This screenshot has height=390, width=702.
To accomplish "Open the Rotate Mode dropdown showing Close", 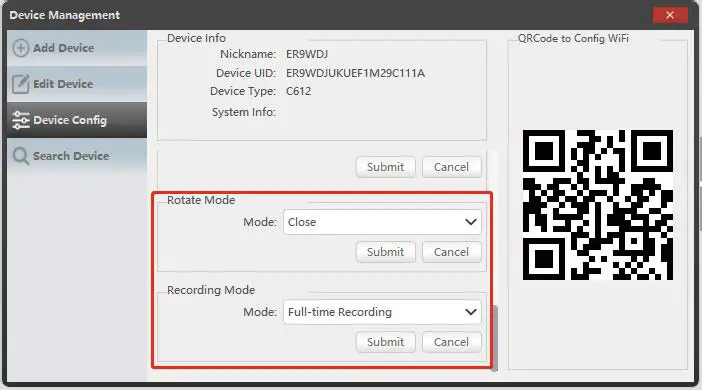I will tap(382, 222).
